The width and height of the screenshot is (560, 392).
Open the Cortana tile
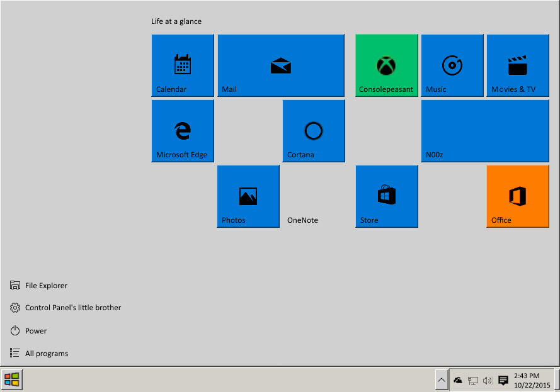[x=314, y=131]
